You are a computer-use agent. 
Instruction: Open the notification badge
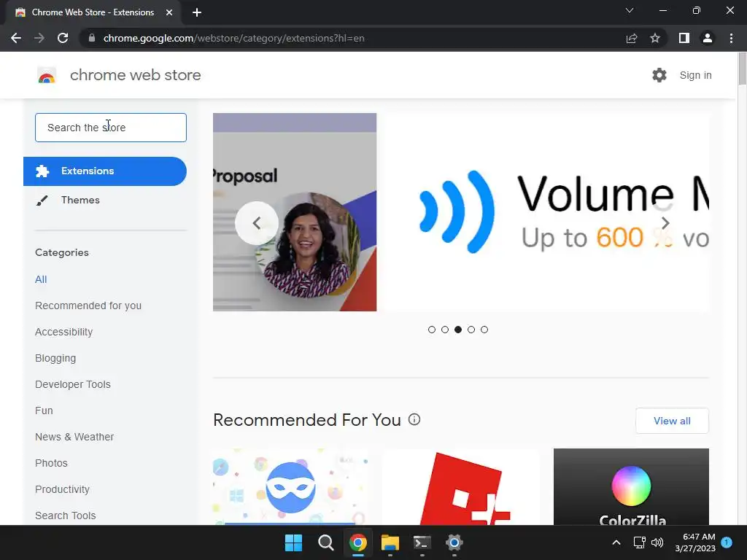(727, 542)
